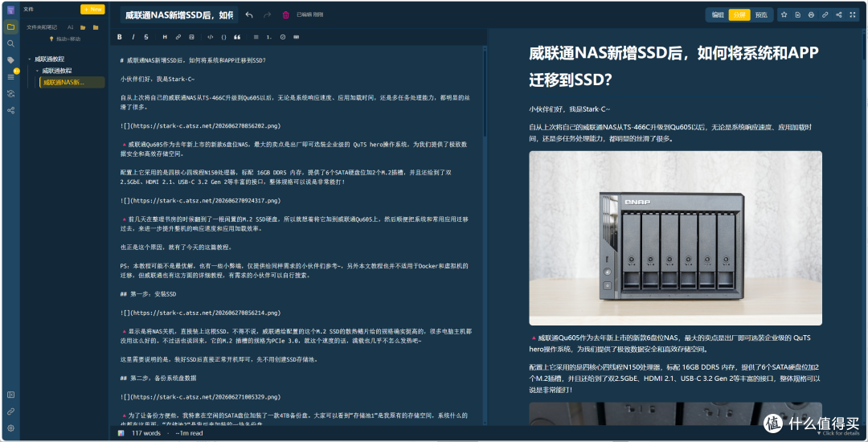Toggle bold formatting
The image size is (868, 442).
[x=120, y=37]
